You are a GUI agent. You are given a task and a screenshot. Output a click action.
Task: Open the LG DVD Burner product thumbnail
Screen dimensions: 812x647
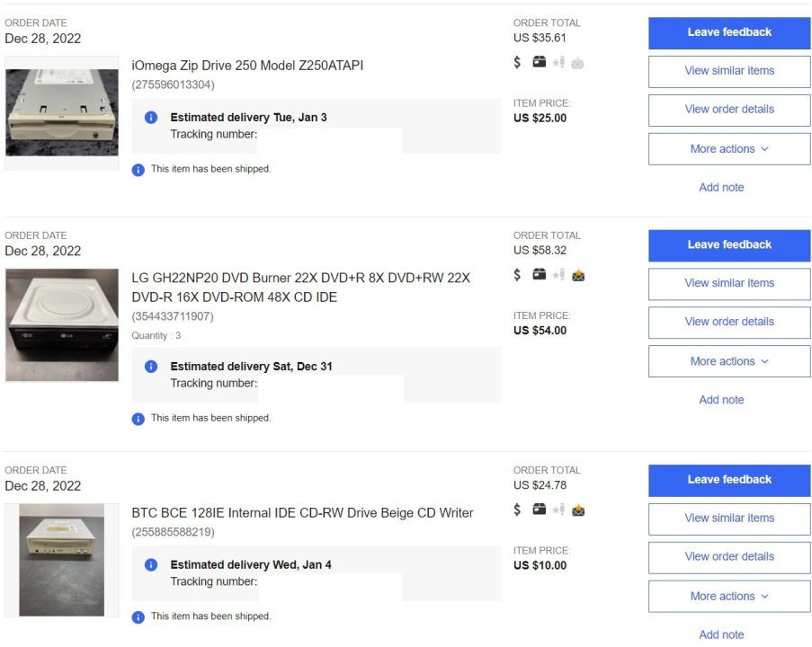[62, 324]
